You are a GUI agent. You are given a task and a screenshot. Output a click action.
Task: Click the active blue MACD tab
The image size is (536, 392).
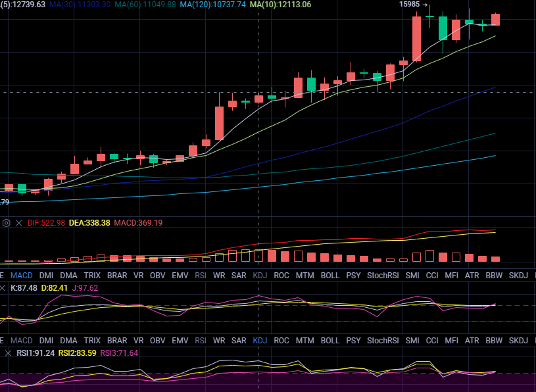pos(22,276)
